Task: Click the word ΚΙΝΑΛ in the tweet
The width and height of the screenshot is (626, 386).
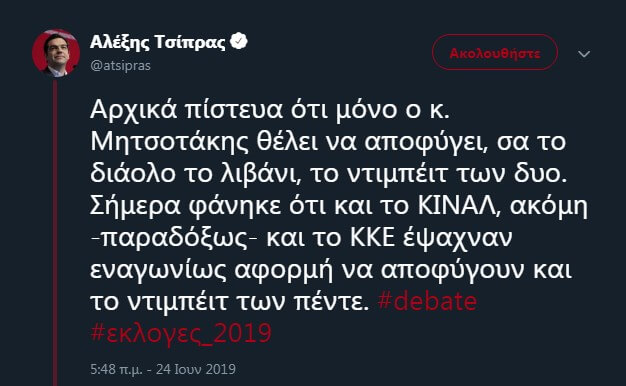Action: coord(459,206)
